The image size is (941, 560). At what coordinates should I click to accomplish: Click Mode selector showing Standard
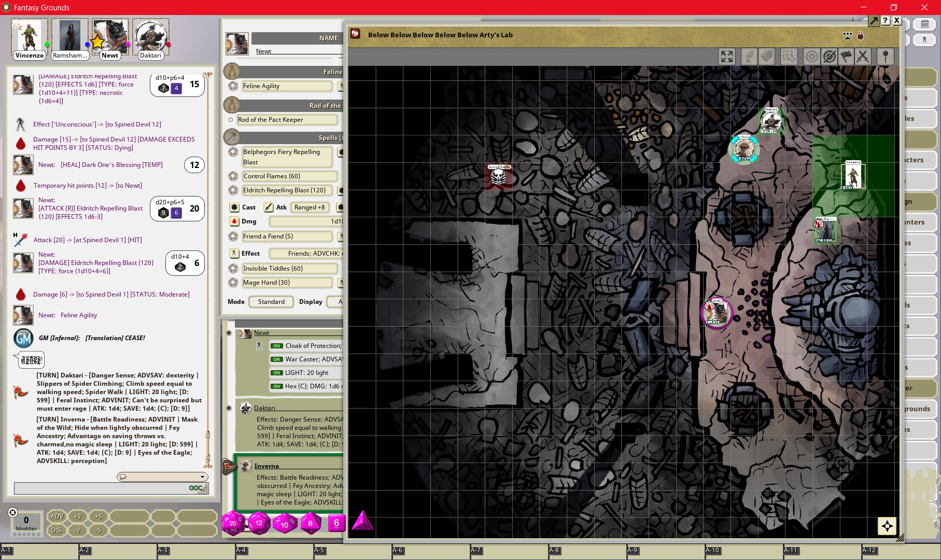[x=271, y=302]
